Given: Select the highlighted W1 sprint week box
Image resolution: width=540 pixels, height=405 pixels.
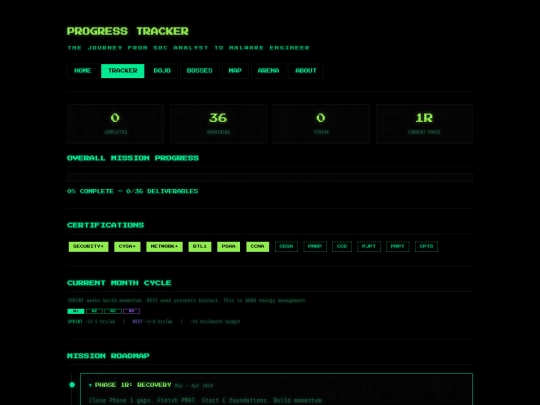Looking at the screenshot, I should pos(76,311).
